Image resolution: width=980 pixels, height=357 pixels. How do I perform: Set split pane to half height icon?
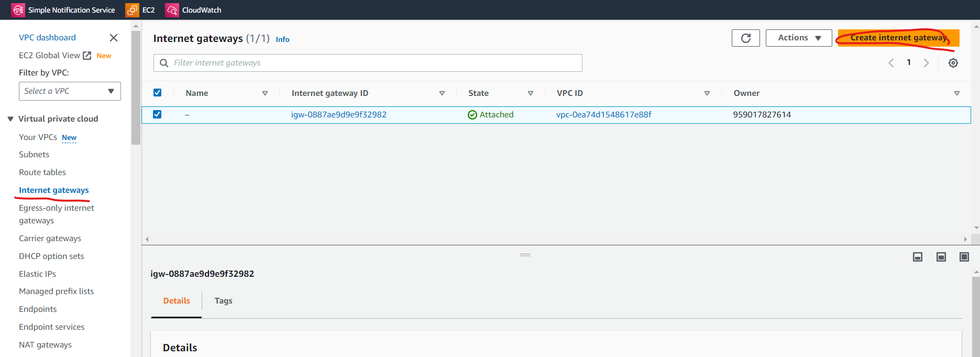(x=941, y=257)
